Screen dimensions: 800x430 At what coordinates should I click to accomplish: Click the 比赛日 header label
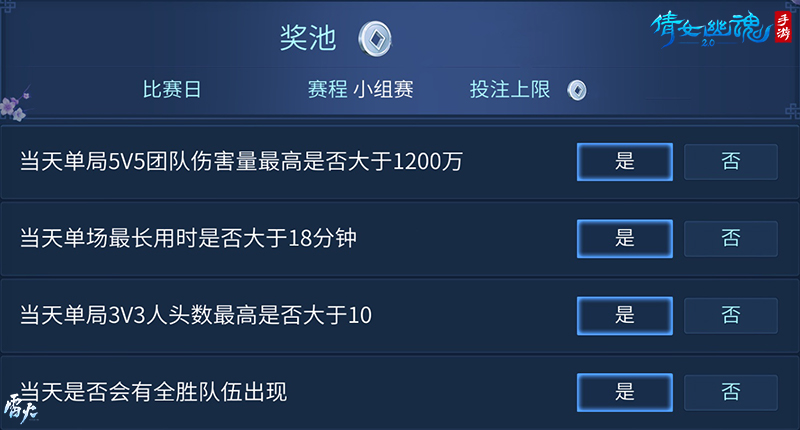point(172,90)
